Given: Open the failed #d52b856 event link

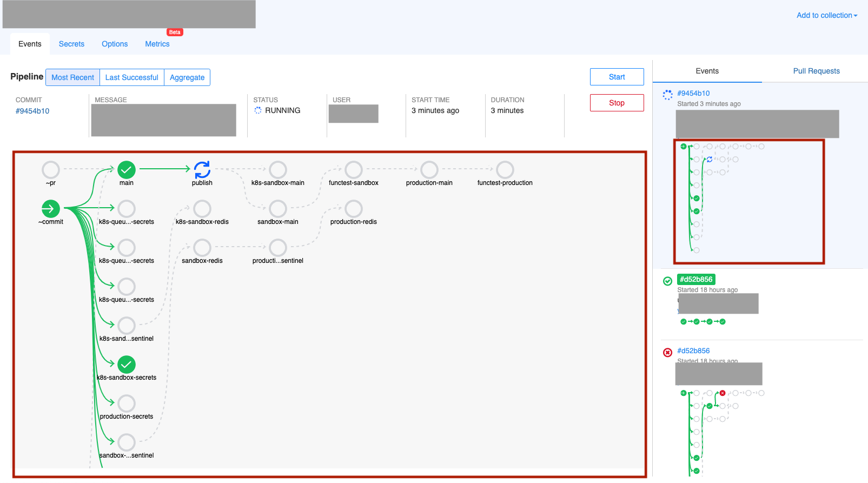Looking at the screenshot, I should click(693, 350).
